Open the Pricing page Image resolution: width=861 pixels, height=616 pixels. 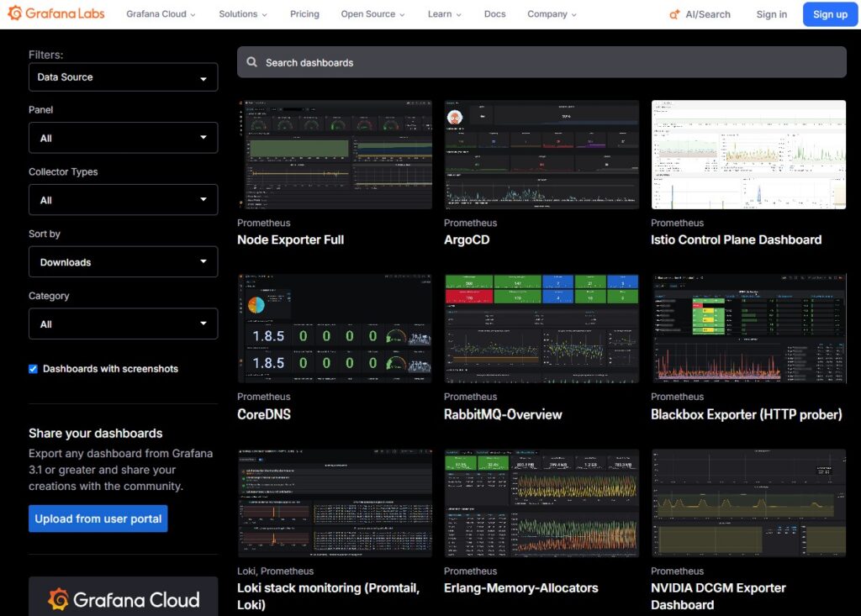(x=304, y=14)
